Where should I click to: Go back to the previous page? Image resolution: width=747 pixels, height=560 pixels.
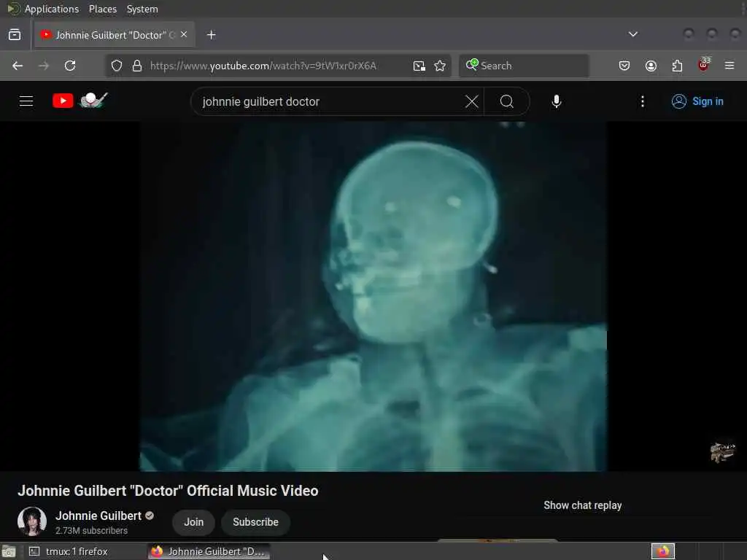pyautogui.click(x=18, y=66)
